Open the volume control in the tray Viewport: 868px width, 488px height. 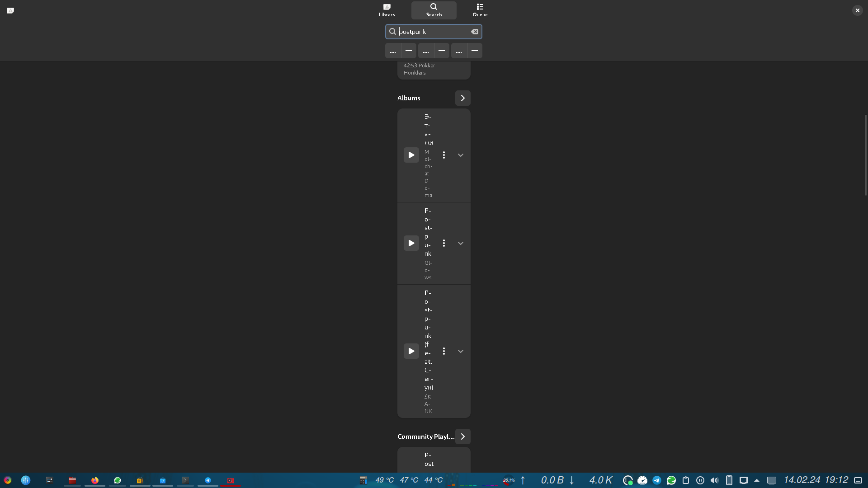(x=714, y=480)
